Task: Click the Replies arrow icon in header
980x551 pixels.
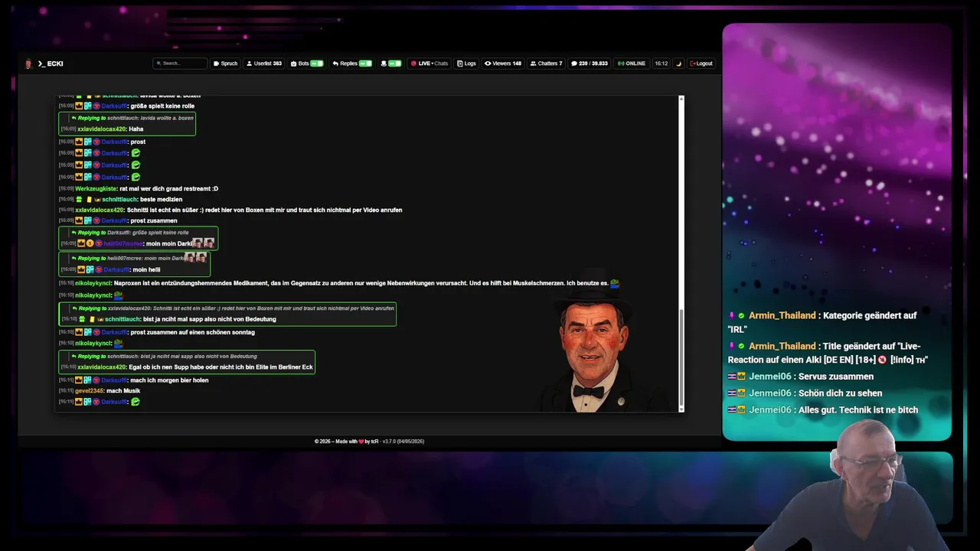Action: pos(335,64)
